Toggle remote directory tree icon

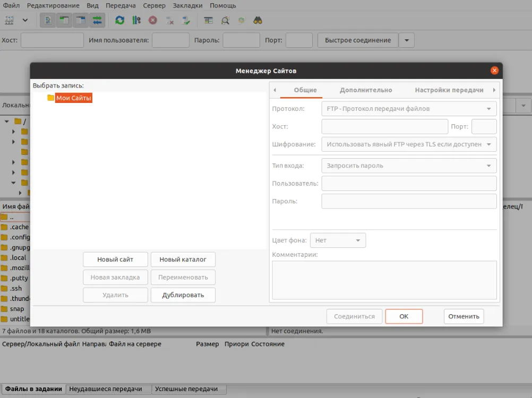click(81, 20)
